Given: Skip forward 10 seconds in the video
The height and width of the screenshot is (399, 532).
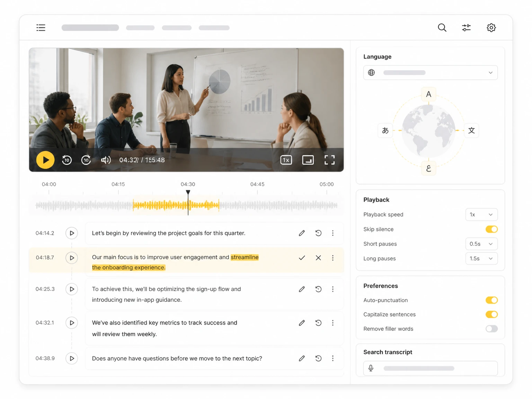Looking at the screenshot, I should (x=86, y=160).
